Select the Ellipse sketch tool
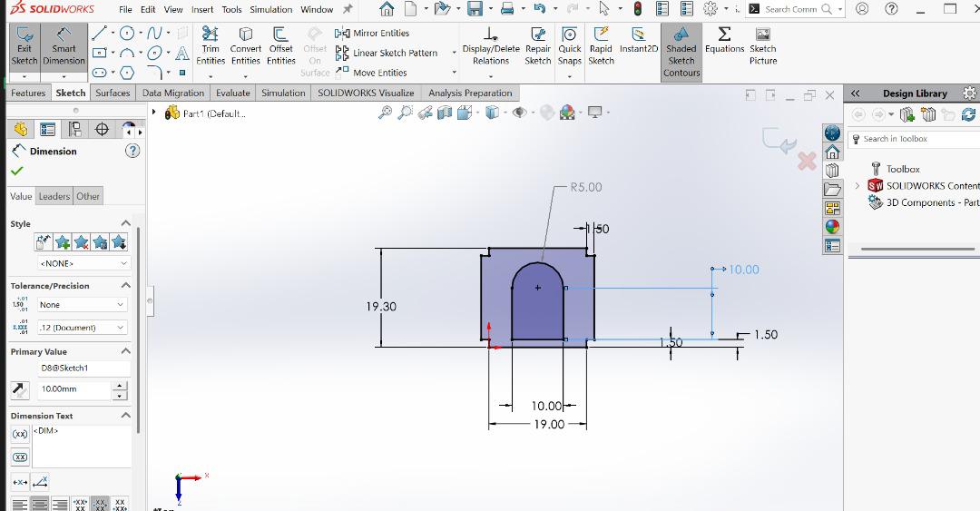Screen dimensions: 980x511 click(x=154, y=54)
